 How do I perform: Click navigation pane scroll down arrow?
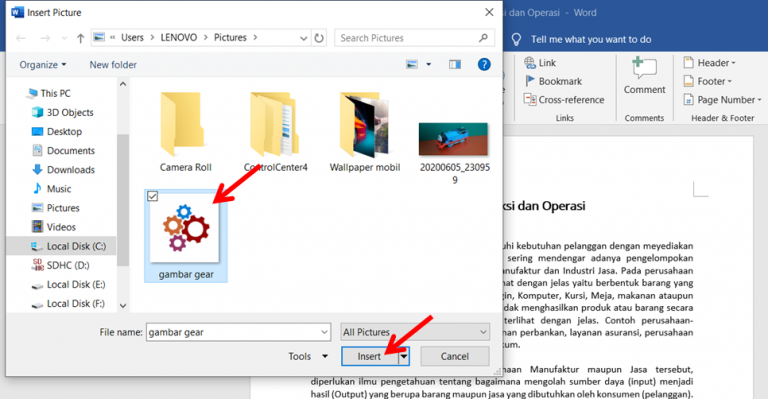[123, 305]
